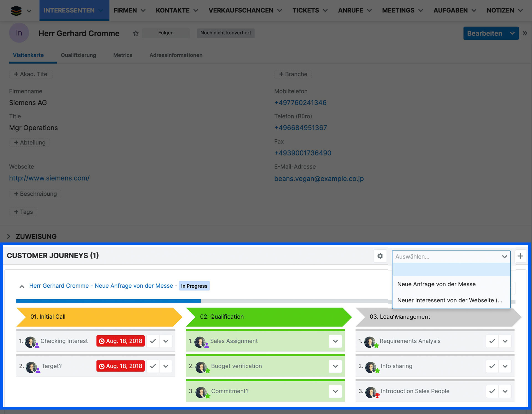Viewport: 532px width, 414px height.
Task: Mark Checking Interest activity as complete
Action: point(153,341)
